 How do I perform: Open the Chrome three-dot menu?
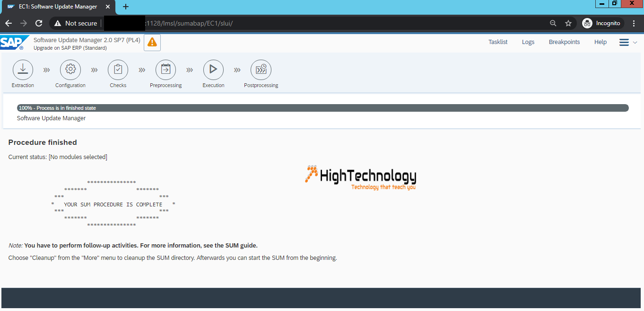point(634,23)
